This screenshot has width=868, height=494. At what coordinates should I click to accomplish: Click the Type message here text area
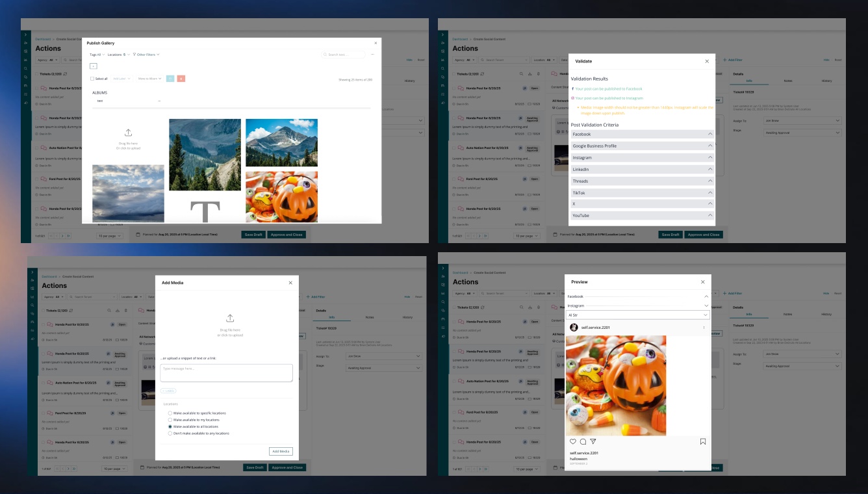point(226,372)
